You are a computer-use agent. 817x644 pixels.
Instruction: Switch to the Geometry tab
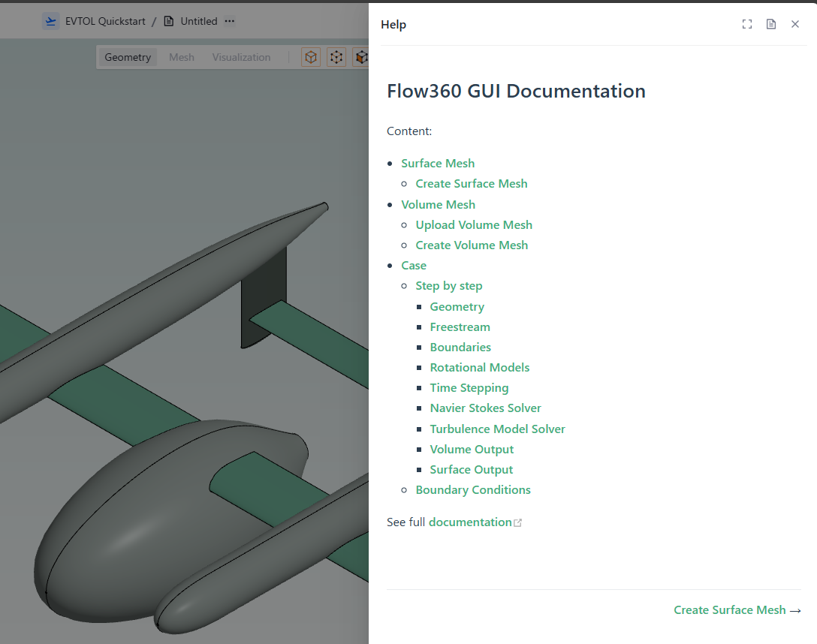point(128,57)
